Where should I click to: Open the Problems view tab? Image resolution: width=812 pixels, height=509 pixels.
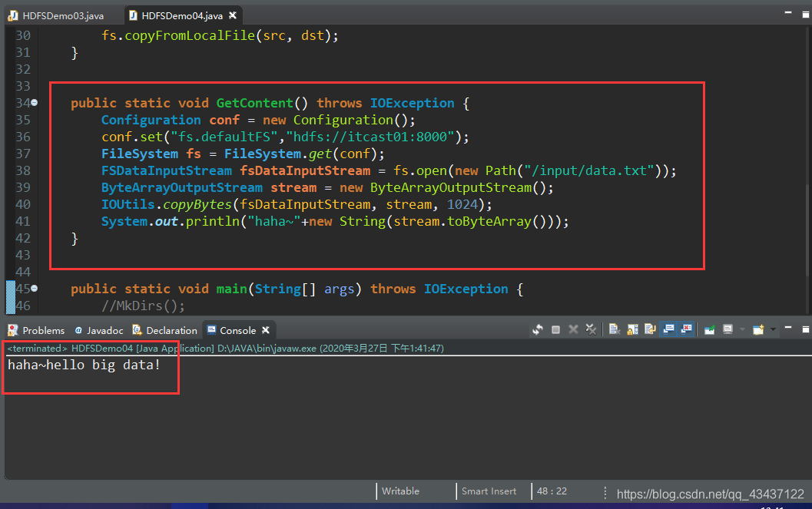[36, 330]
